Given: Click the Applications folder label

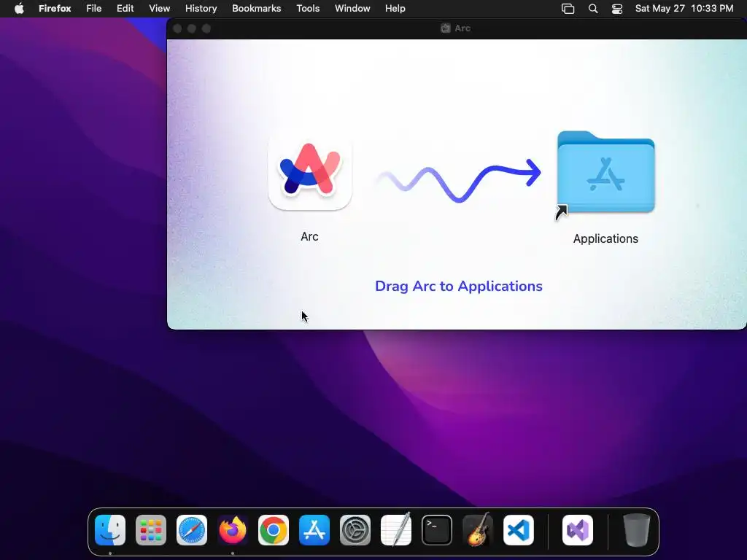Looking at the screenshot, I should pyautogui.click(x=605, y=238).
